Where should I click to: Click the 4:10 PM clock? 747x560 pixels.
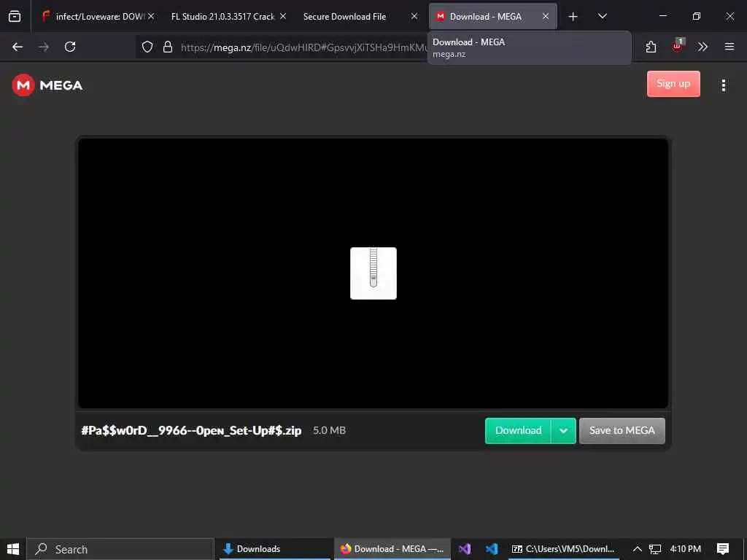point(685,549)
